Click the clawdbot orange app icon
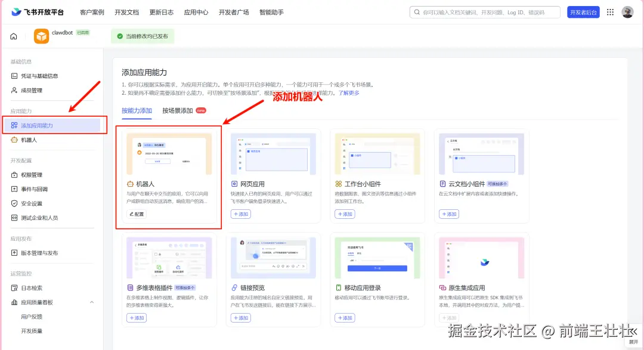This screenshot has height=350, width=644. tap(42, 36)
